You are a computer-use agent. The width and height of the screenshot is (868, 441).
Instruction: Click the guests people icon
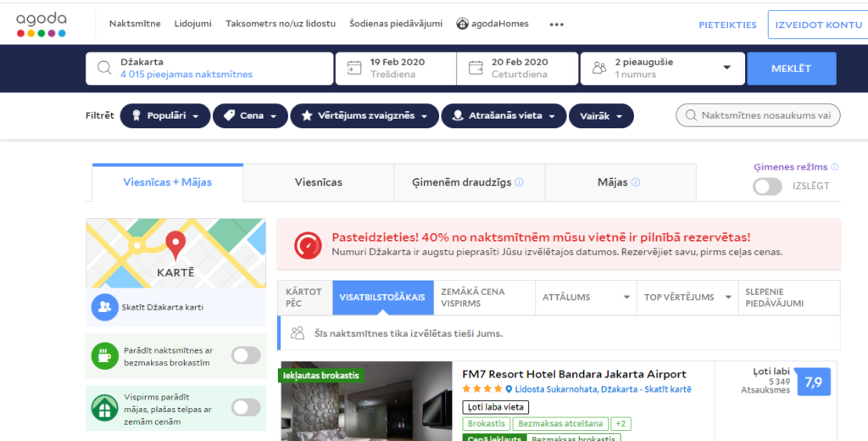(x=599, y=68)
